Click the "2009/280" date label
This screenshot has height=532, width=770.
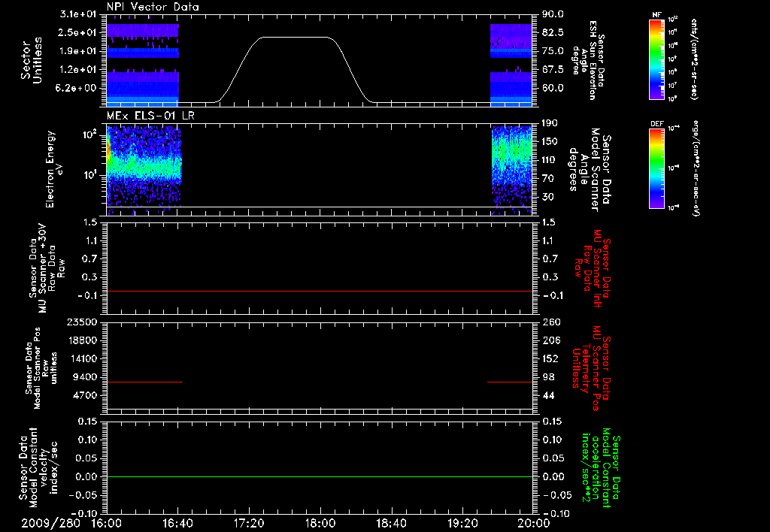point(50,523)
